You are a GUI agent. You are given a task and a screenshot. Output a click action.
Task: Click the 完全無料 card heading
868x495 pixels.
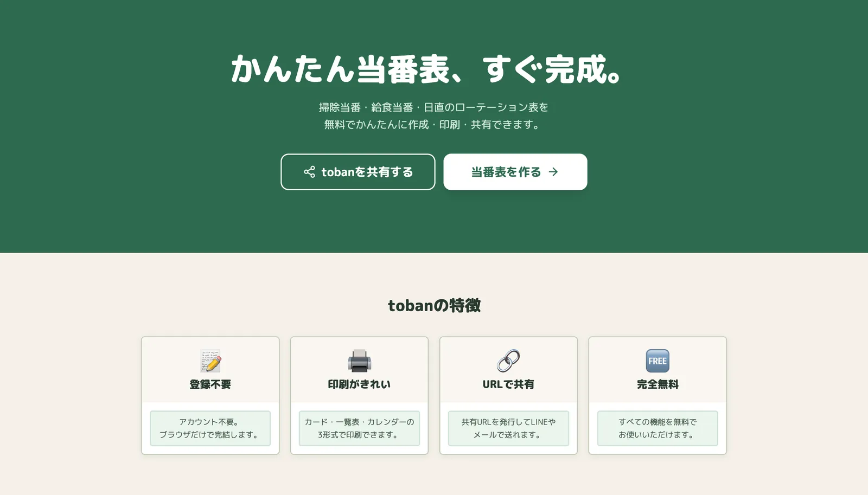click(x=658, y=384)
